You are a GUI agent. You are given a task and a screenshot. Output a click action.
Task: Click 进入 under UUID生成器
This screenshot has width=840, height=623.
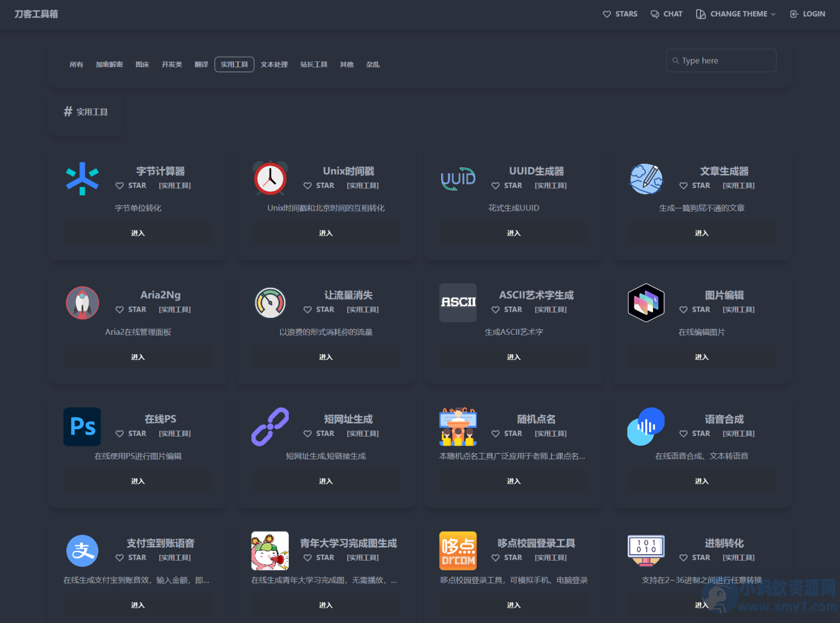point(514,233)
